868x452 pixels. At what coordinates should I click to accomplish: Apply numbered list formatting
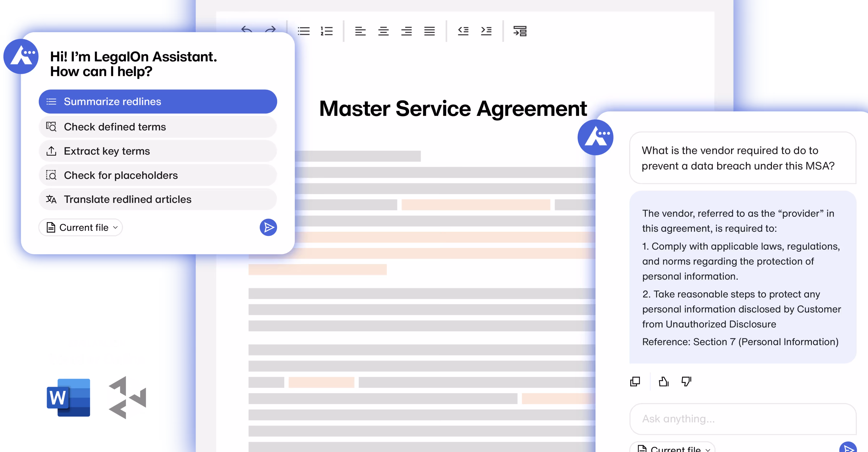pos(327,31)
